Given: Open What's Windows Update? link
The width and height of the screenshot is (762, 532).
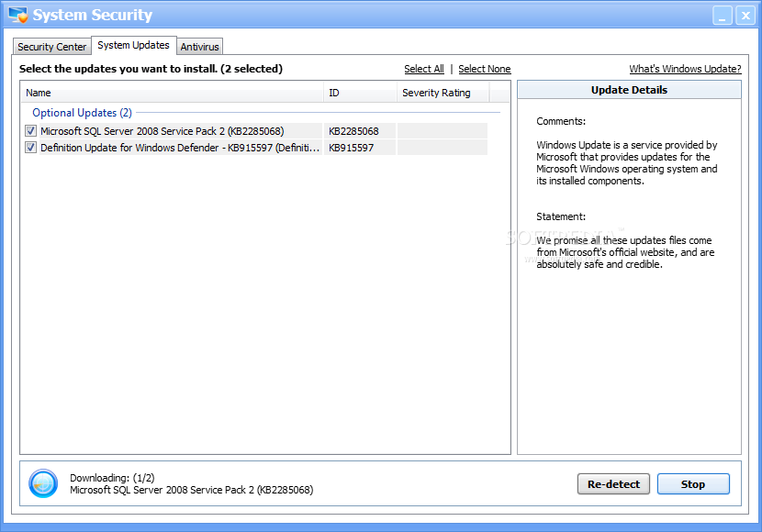Looking at the screenshot, I should [685, 69].
